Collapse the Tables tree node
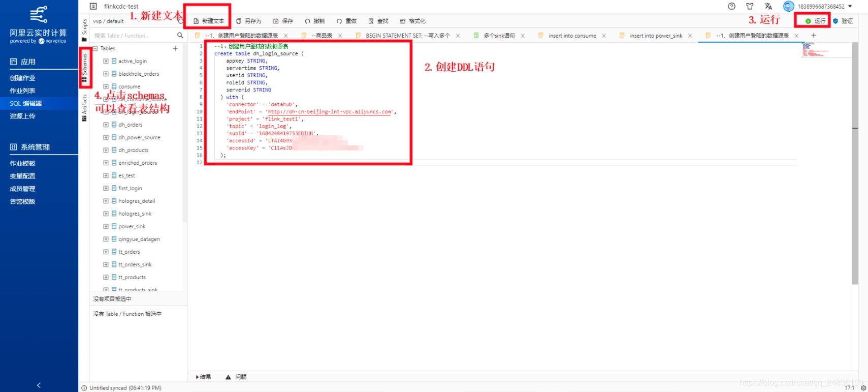868x392 pixels. pos(95,48)
